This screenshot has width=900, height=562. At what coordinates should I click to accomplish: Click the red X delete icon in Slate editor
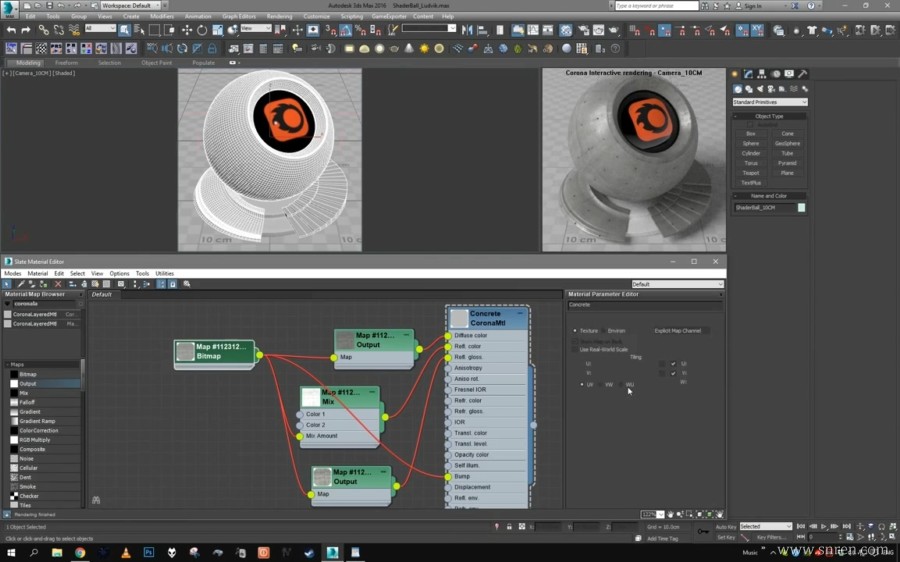tap(57, 284)
